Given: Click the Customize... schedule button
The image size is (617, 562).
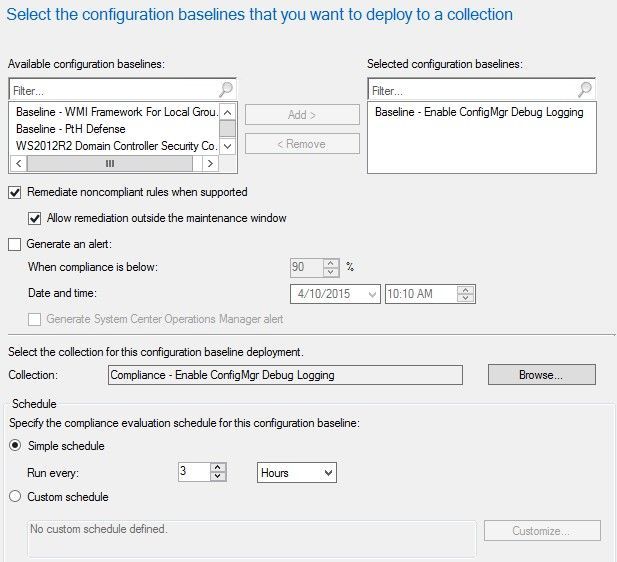Looking at the screenshot, I should pyautogui.click(x=542, y=531).
